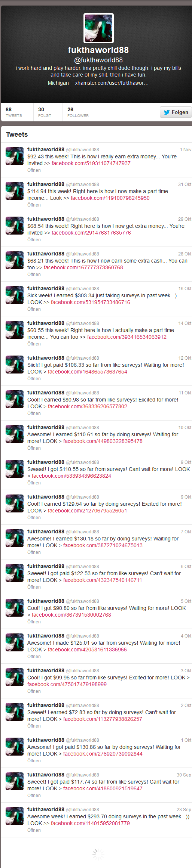Click the Folgen follow button
192x868 pixels.
176,112
